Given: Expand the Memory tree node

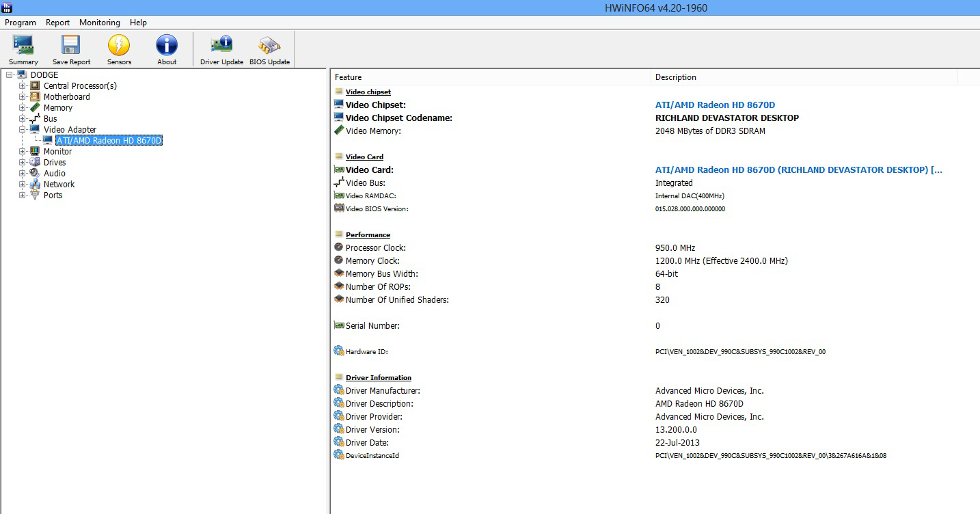Looking at the screenshot, I should [x=23, y=107].
